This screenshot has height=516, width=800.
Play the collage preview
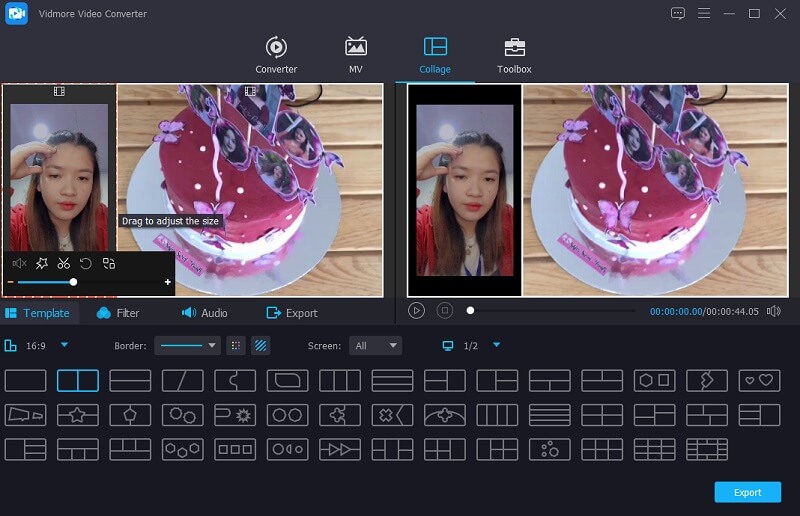(x=417, y=311)
